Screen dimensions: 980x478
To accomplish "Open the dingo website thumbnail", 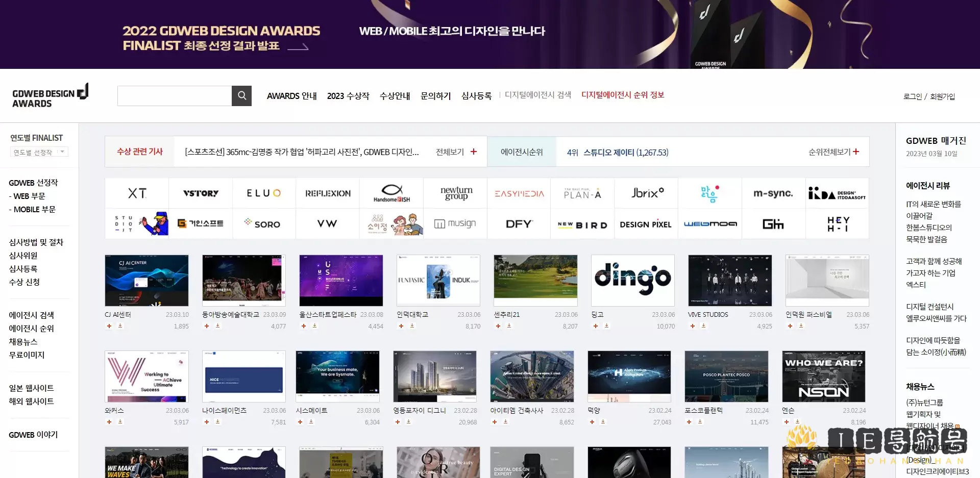I will pyautogui.click(x=633, y=280).
